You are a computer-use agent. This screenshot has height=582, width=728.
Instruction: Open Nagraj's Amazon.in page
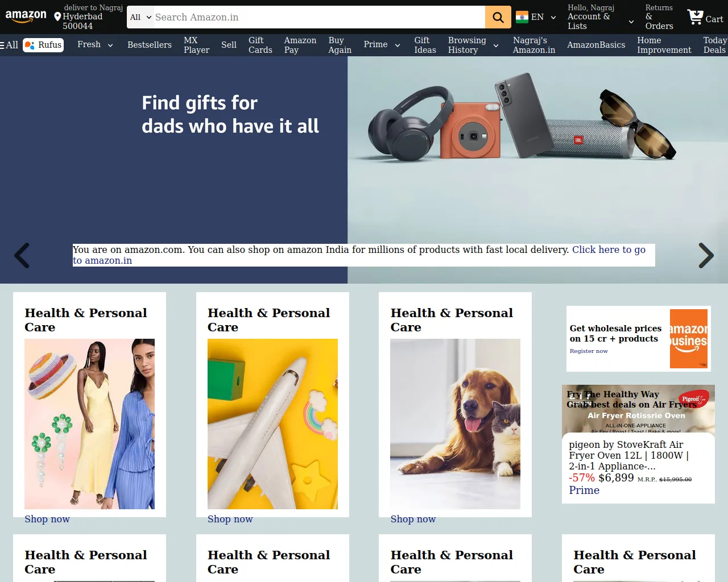[x=534, y=45]
